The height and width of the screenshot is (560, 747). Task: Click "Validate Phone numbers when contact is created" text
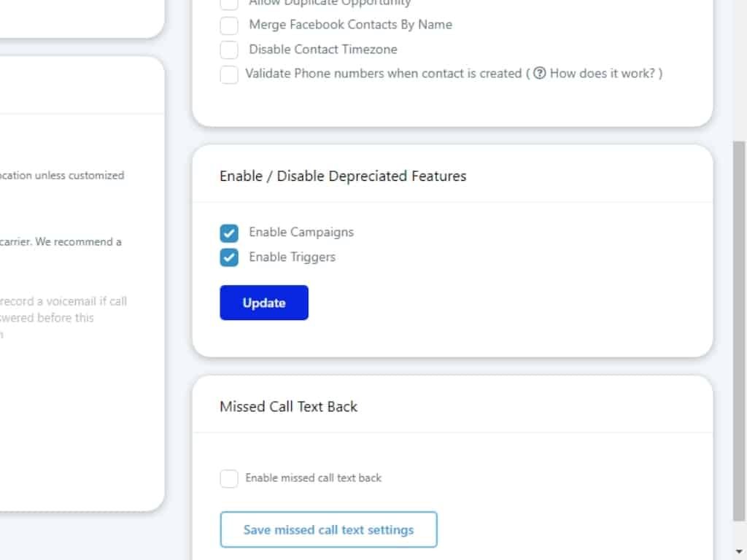(x=383, y=74)
